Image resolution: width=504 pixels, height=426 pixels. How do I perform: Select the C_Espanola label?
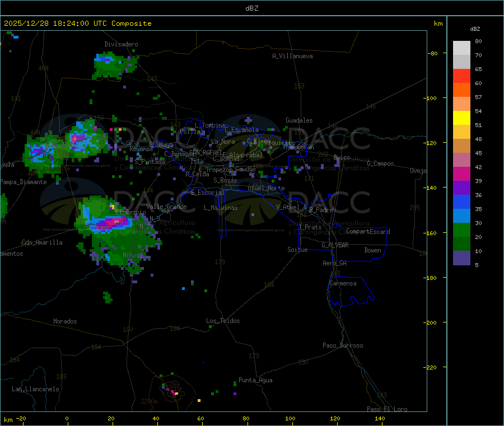point(241,130)
